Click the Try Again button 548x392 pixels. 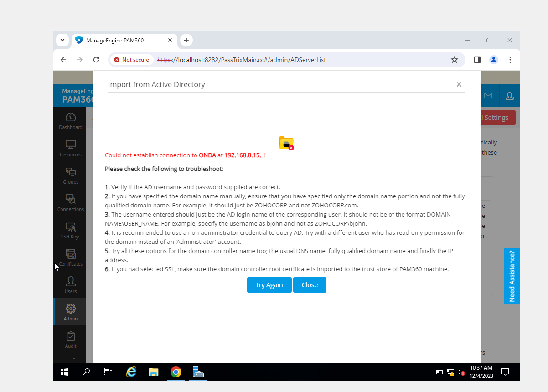click(x=269, y=285)
